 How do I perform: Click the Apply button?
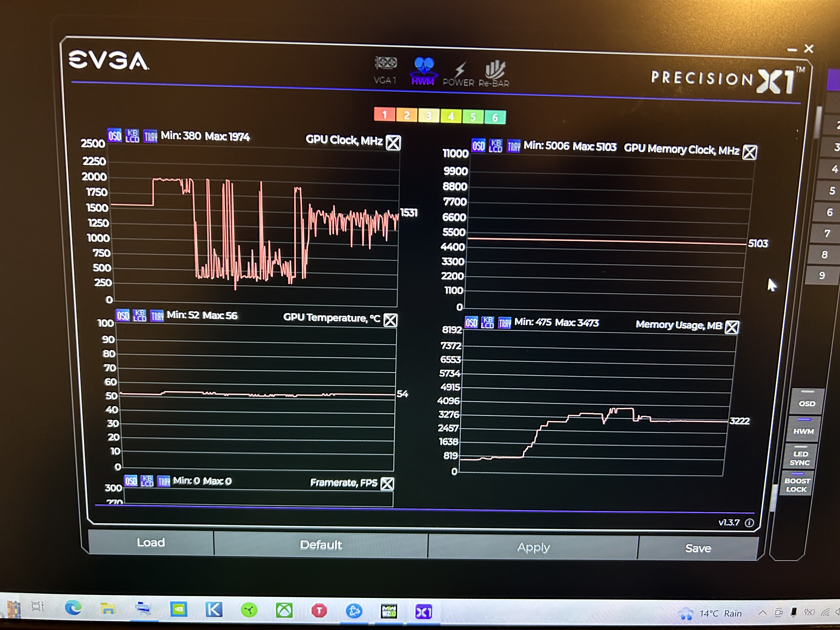coord(533,547)
